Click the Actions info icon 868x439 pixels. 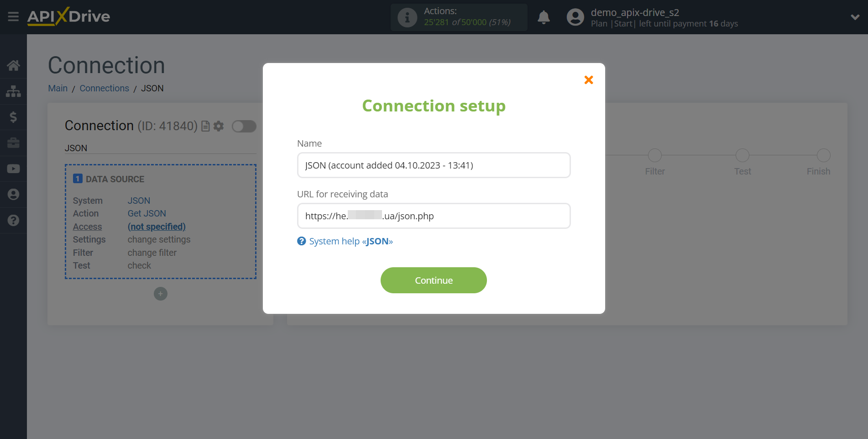407,17
